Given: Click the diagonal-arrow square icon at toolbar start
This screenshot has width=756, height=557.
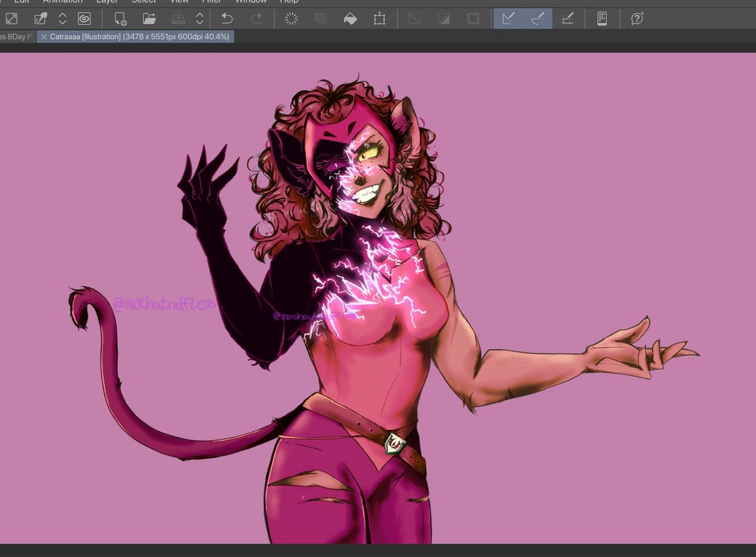Looking at the screenshot, I should [11, 19].
